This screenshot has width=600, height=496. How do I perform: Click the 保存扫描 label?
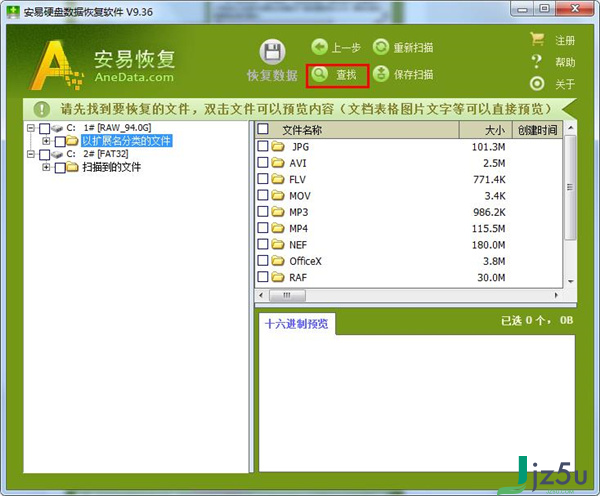(x=413, y=74)
